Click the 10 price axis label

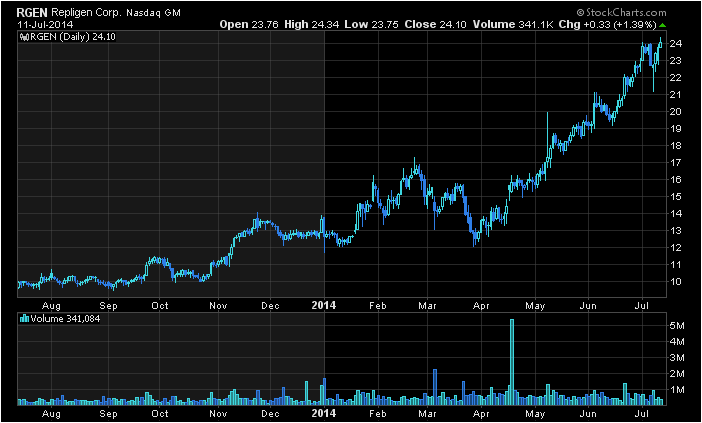coord(676,282)
